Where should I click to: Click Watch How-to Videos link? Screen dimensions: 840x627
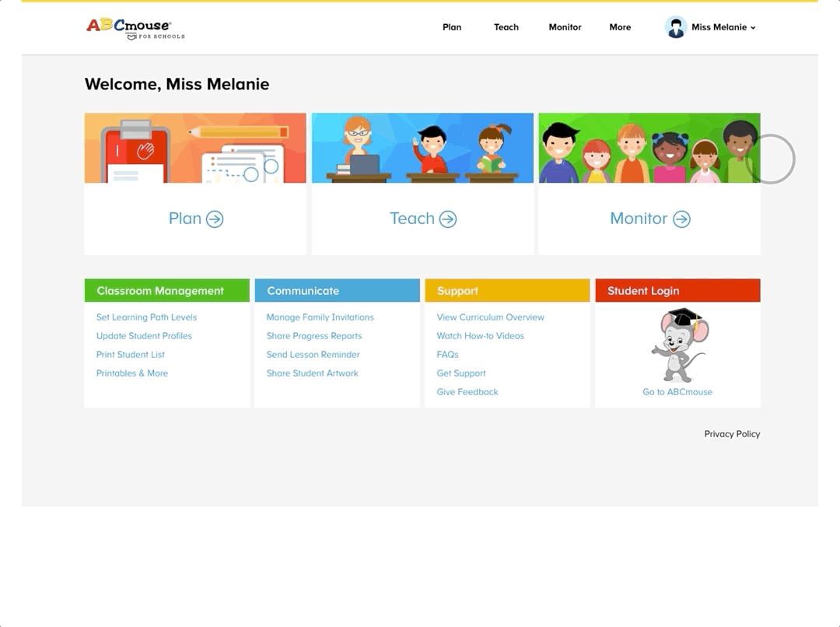click(x=480, y=336)
